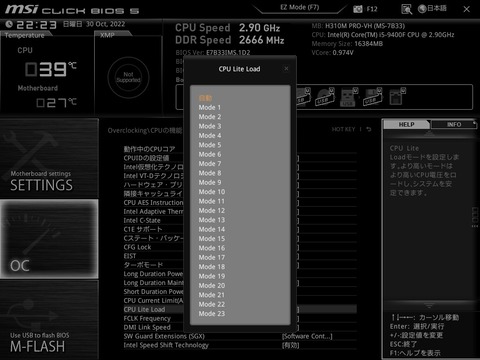Pick Mode 12 from the list
480x360 pixels.
[x=212, y=211]
